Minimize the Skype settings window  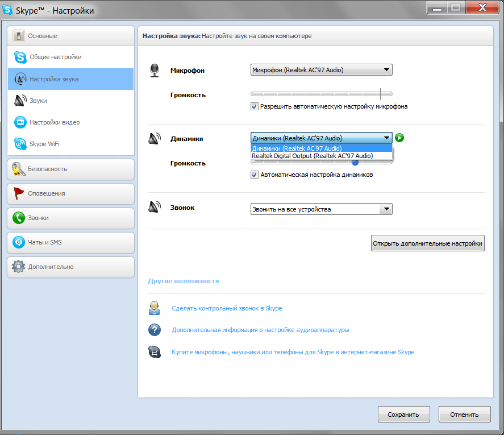point(437,8)
